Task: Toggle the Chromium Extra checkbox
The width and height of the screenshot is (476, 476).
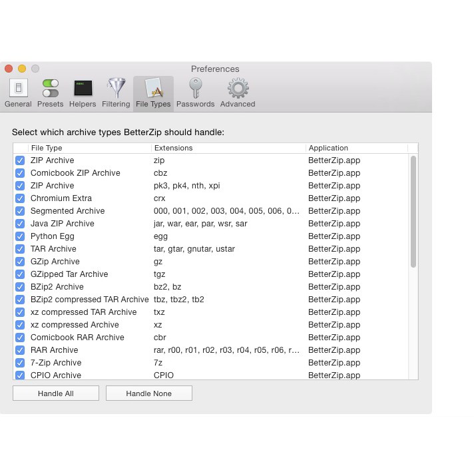Action: coord(20,198)
